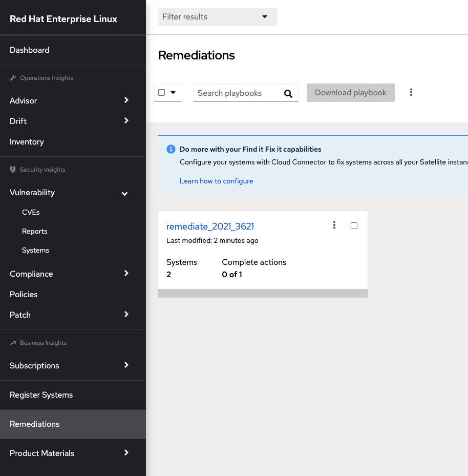468x476 pixels.
Task: Toggle the bulk select checkbox
Action: pyautogui.click(x=162, y=92)
